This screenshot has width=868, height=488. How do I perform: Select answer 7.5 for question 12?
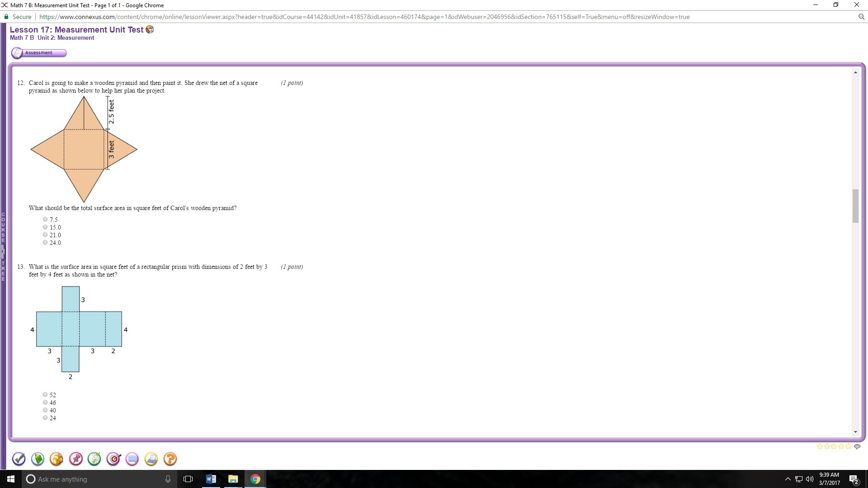tap(45, 220)
